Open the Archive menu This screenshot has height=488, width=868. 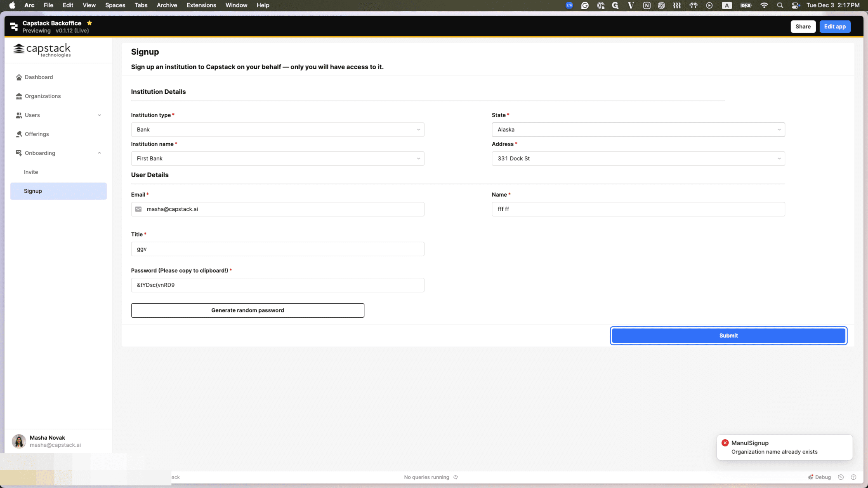[167, 5]
